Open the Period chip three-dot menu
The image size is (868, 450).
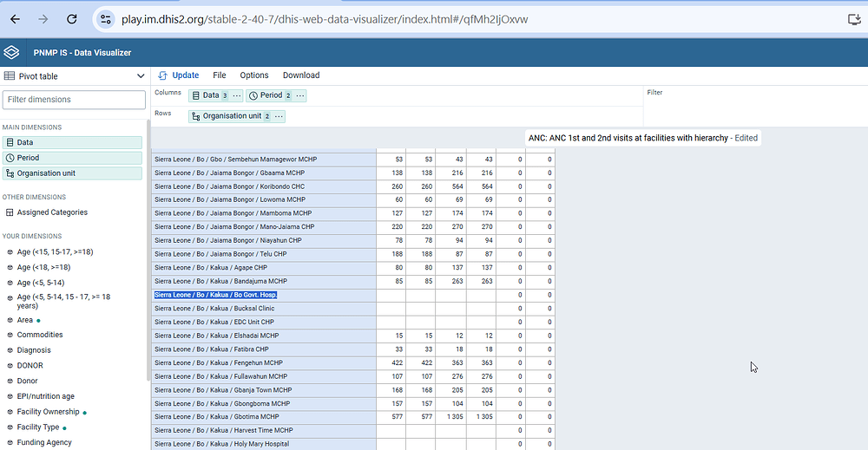(300, 95)
